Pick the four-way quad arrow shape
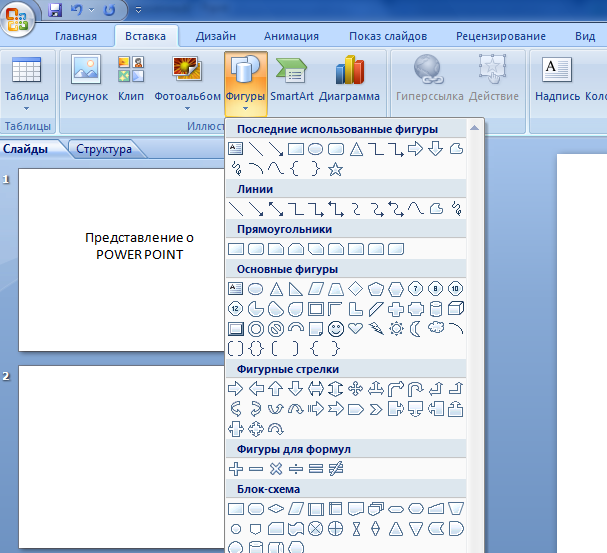Viewport: 607px width, 553px height. click(x=355, y=389)
